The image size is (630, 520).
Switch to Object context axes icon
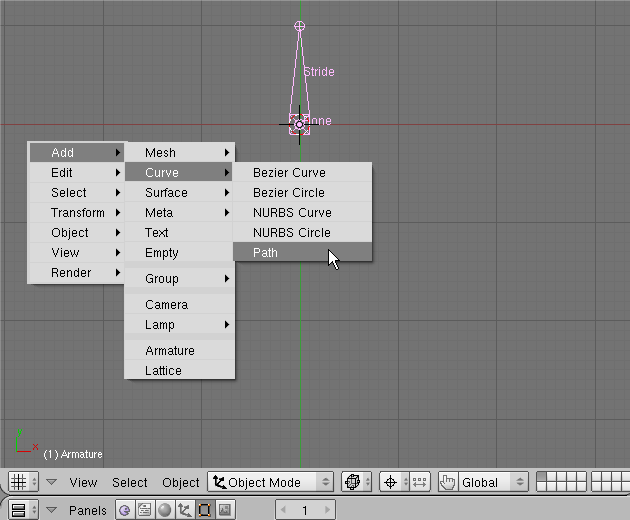(184, 510)
